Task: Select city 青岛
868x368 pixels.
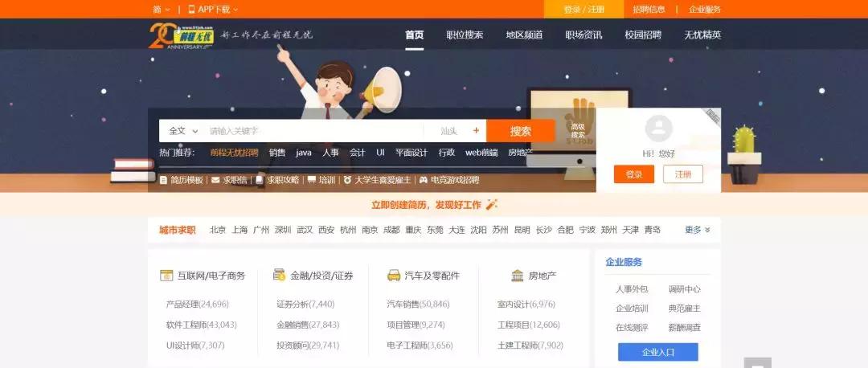Action: [x=652, y=230]
